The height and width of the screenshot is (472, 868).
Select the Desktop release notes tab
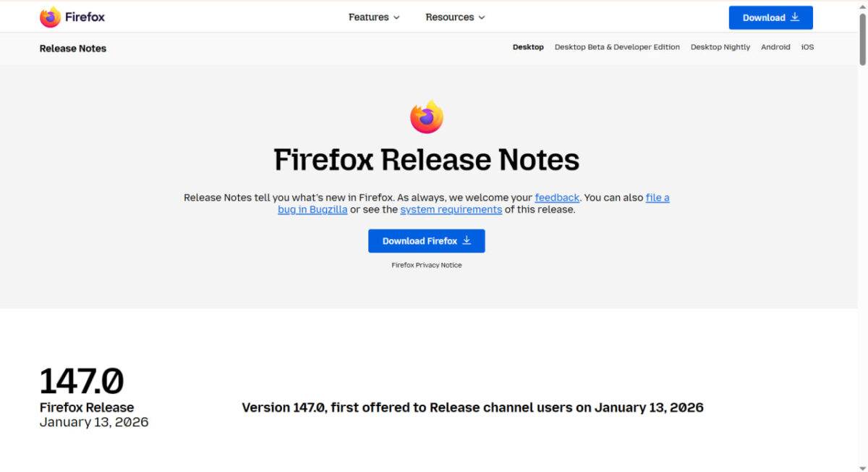tap(528, 47)
